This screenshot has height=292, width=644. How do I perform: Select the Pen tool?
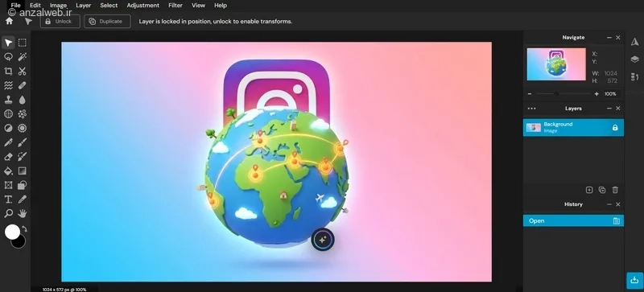tap(8, 142)
